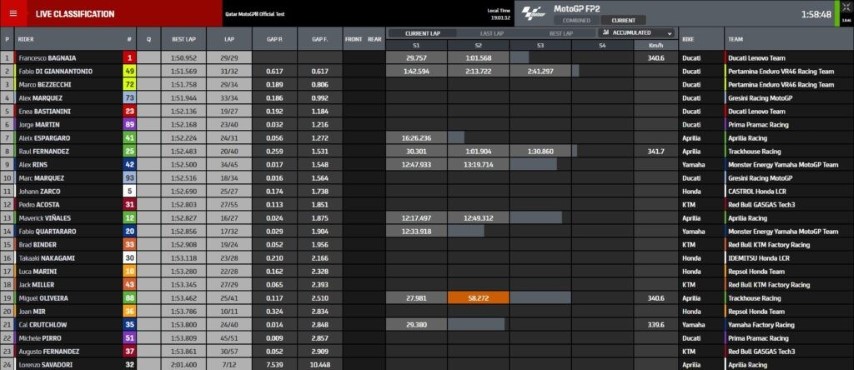Screen dimensions: 854x370
Task: Click Crutchlow's blue number 35 badge
Action: [x=130, y=325]
